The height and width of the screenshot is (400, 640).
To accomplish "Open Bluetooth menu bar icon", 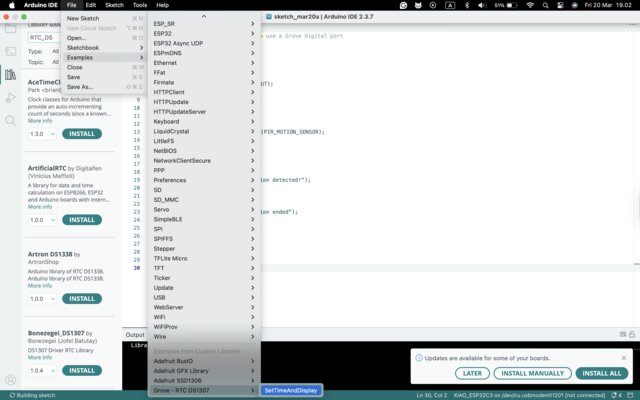I will coord(467,5).
